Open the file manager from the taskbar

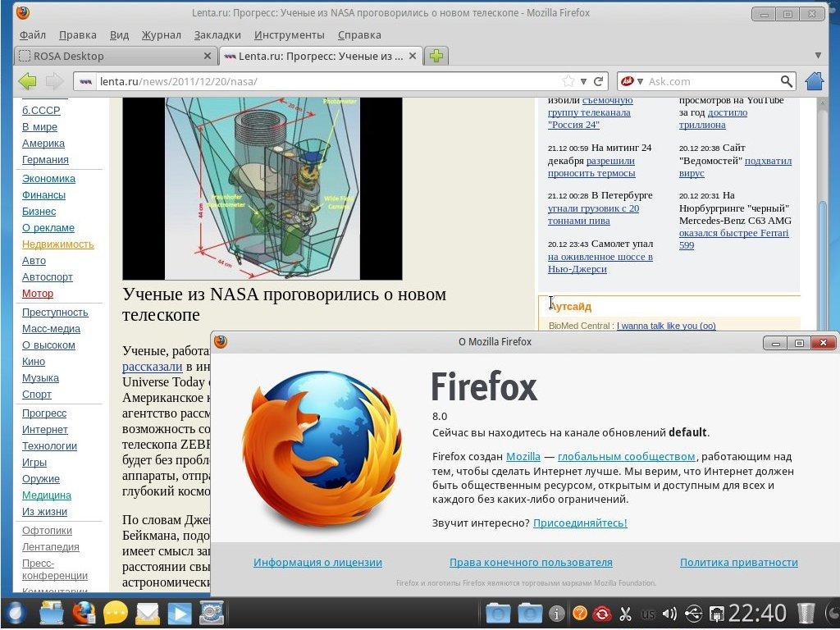52,614
